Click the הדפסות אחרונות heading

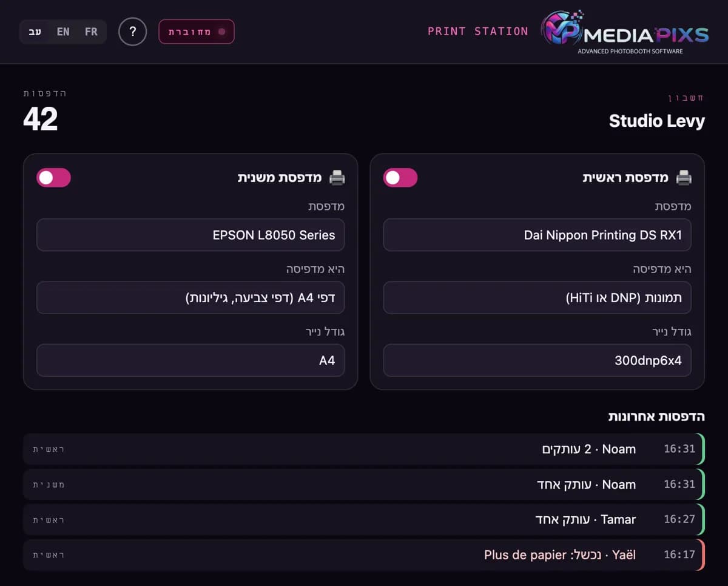[656, 417]
